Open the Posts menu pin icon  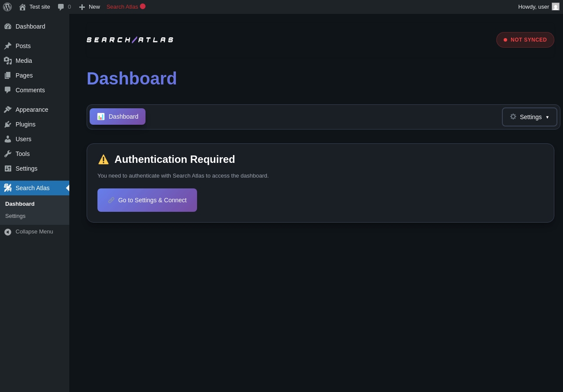(x=8, y=46)
